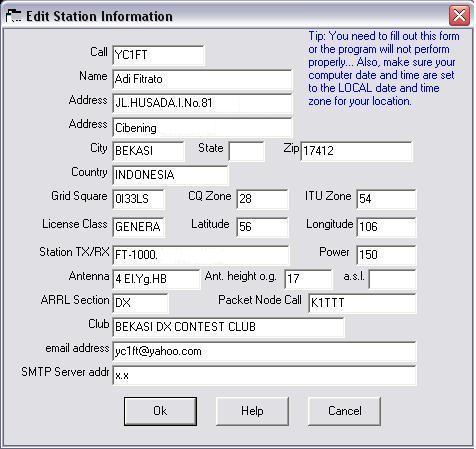476x449 pixels.
Task: Select the Name field with Adi Fitrato
Action: (202, 79)
